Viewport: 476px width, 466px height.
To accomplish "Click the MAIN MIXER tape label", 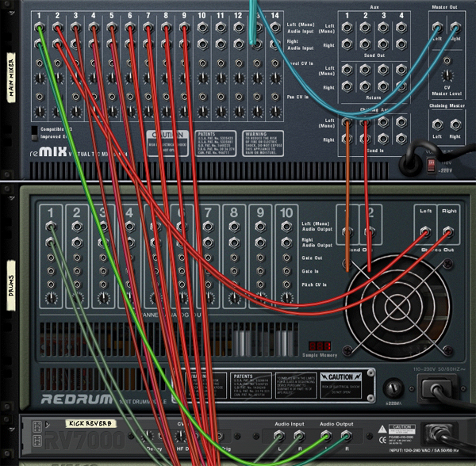I will click(12, 78).
